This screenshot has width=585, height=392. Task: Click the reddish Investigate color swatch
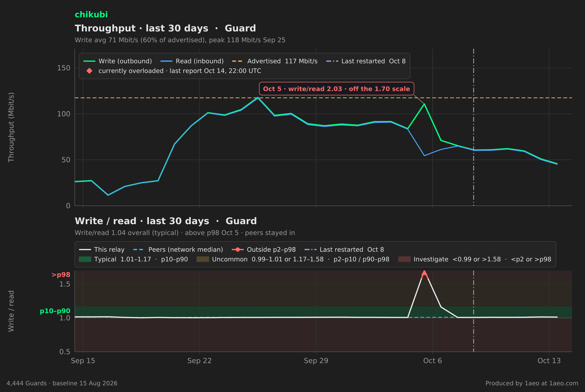[x=404, y=259]
